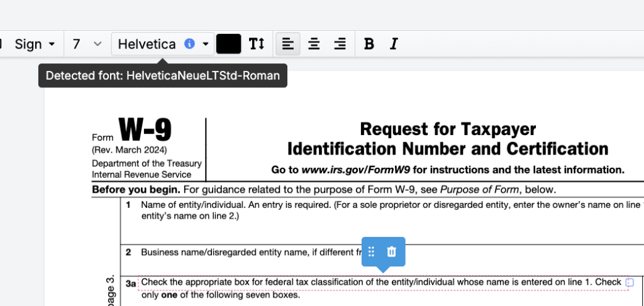644x306 pixels.
Task: Align text to the left
Action: pyautogui.click(x=288, y=44)
